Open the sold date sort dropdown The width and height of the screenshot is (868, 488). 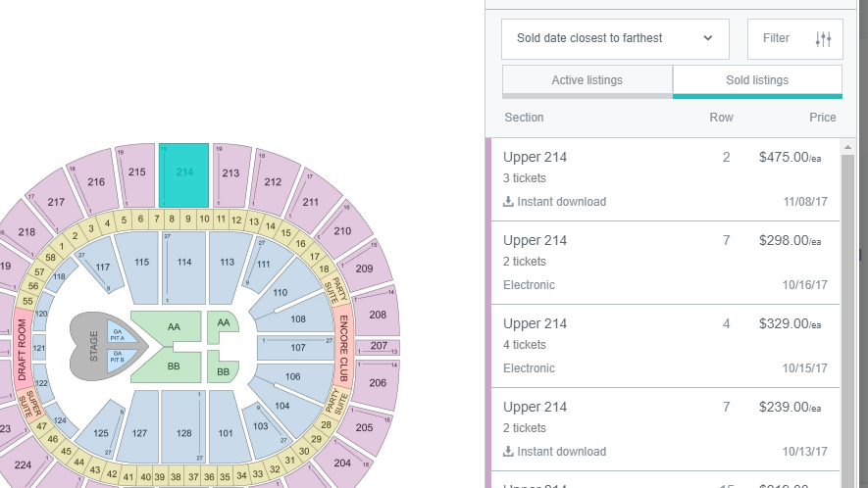pyautogui.click(x=615, y=39)
